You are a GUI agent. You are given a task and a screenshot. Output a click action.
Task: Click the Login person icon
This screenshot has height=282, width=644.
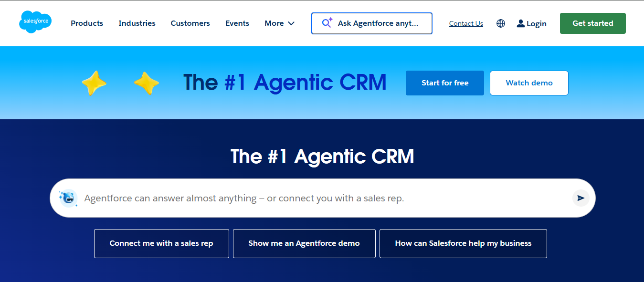click(x=521, y=23)
